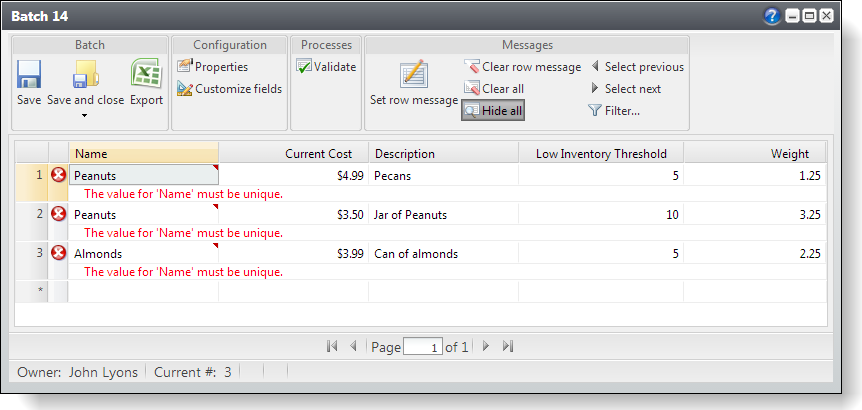Click the Save floppy disk icon
Image resolution: width=862 pixels, height=410 pixels.
click(x=29, y=75)
